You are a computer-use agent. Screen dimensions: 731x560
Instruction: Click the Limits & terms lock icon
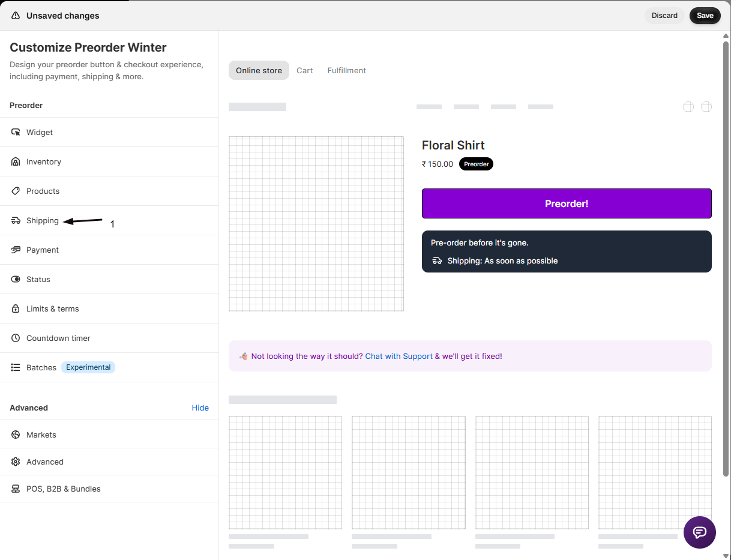[16, 309]
